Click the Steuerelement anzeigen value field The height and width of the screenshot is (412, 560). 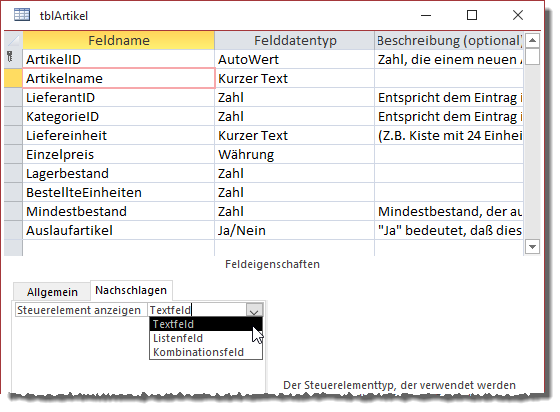pos(197,310)
